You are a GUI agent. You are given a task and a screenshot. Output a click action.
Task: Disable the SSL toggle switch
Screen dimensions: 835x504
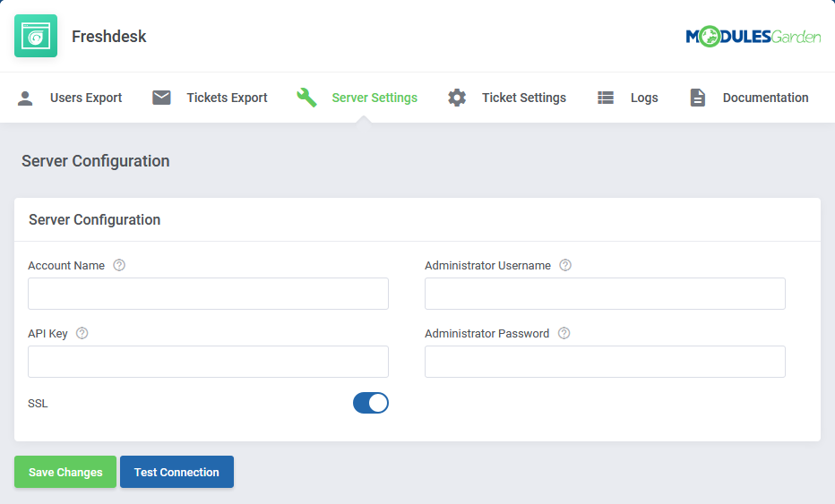(x=371, y=403)
